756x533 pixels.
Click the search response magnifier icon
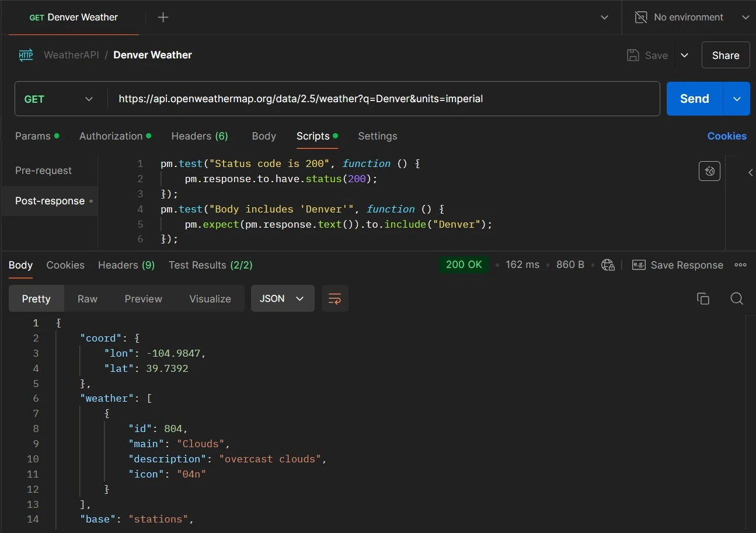[737, 299]
